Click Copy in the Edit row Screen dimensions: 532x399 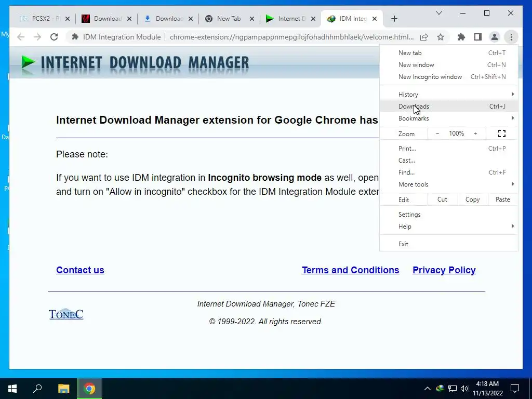point(473,199)
